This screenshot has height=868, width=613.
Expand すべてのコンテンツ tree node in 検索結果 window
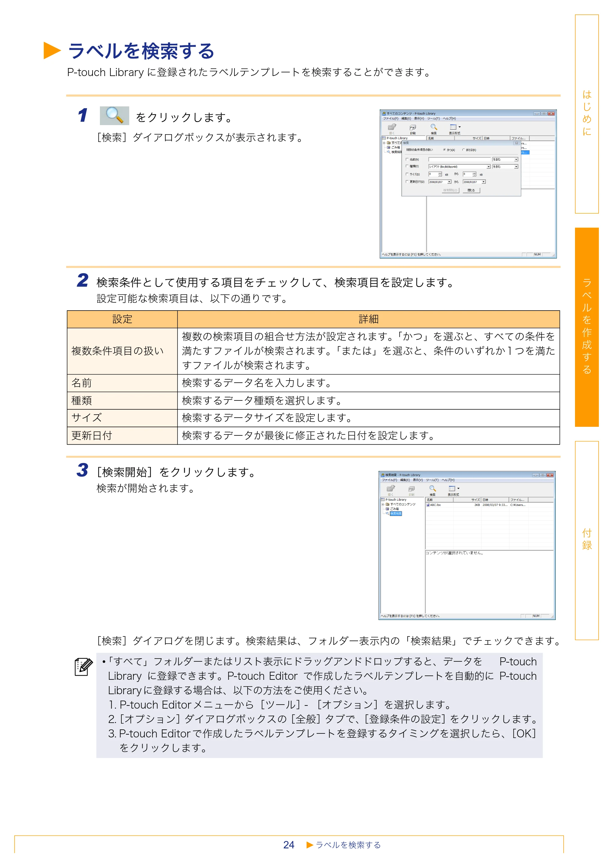pyautogui.click(x=383, y=504)
